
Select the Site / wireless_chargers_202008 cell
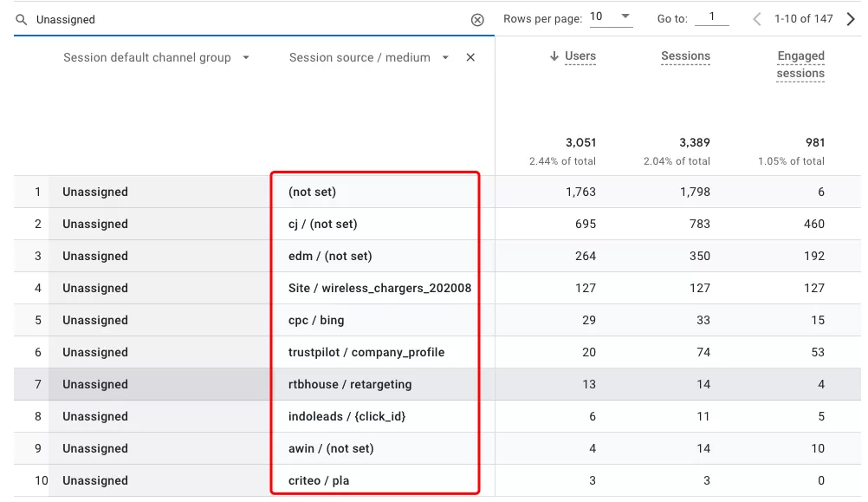379,288
